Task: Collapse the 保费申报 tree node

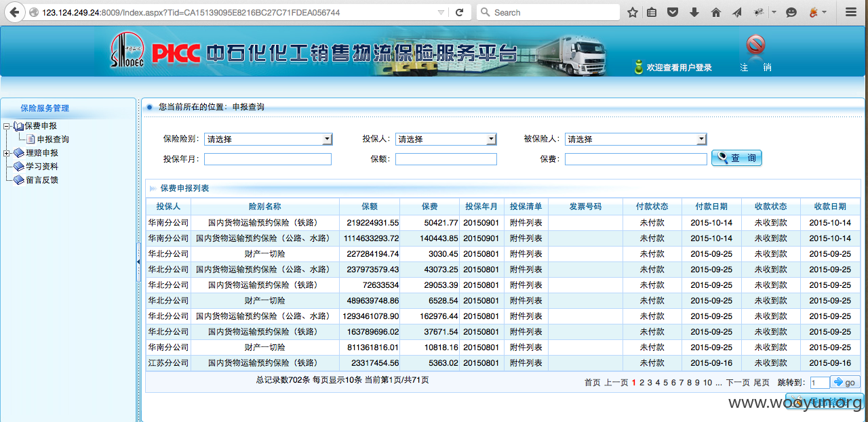Action: [x=7, y=126]
